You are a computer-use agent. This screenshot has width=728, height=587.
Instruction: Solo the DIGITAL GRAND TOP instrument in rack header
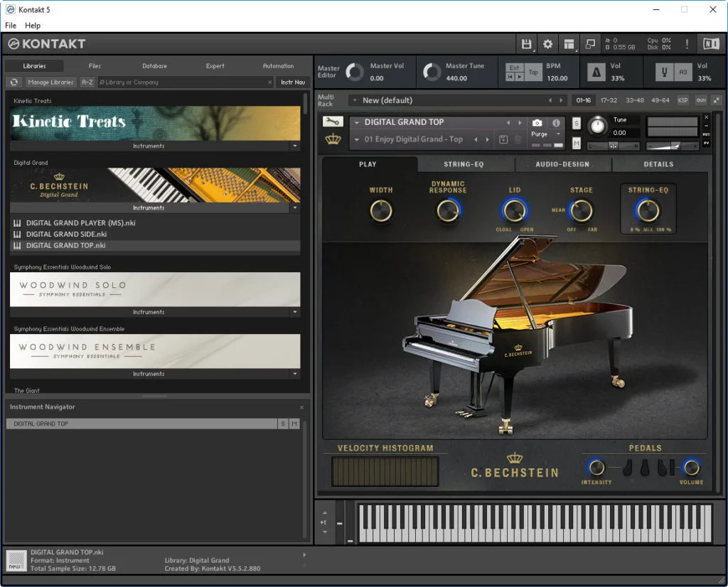[576, 123]
